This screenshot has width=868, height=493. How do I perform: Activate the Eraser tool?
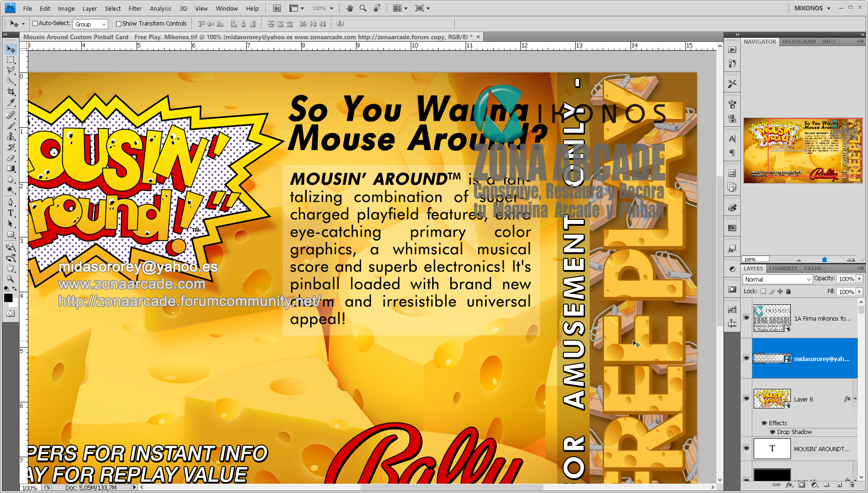(x=11, y=158)
